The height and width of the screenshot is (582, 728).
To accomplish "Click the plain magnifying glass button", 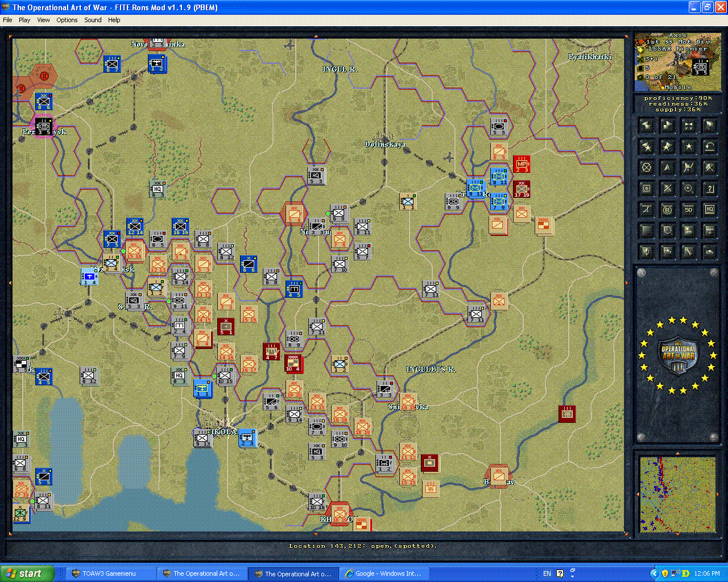I will pos(667,231).
